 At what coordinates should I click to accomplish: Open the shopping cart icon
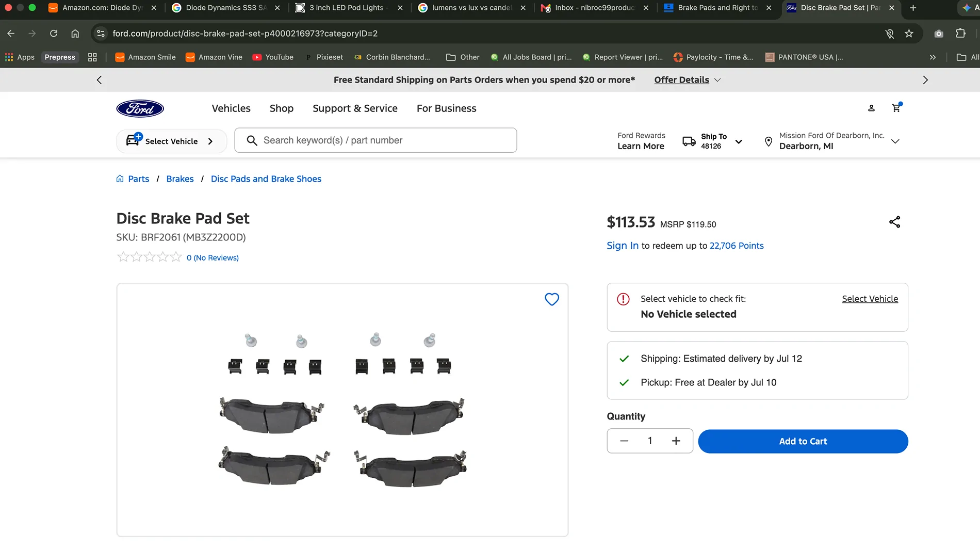click(896, 108)
